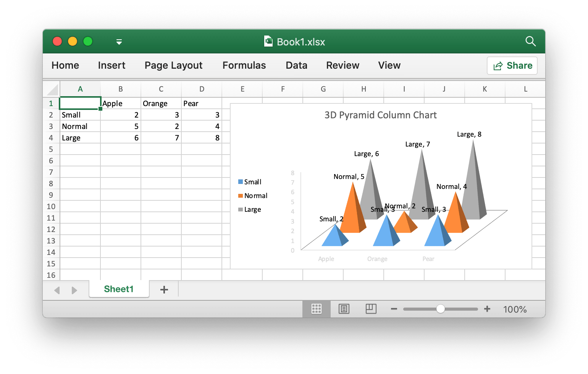Toggle the ribbon visibility chevron

click(x=119, y=42)
